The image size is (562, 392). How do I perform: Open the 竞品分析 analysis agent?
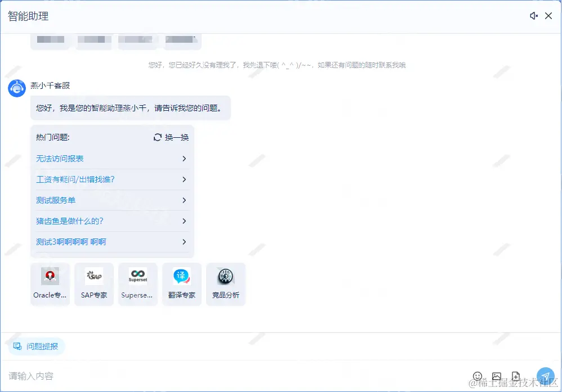pyautogui.click(x=225, y=283)
